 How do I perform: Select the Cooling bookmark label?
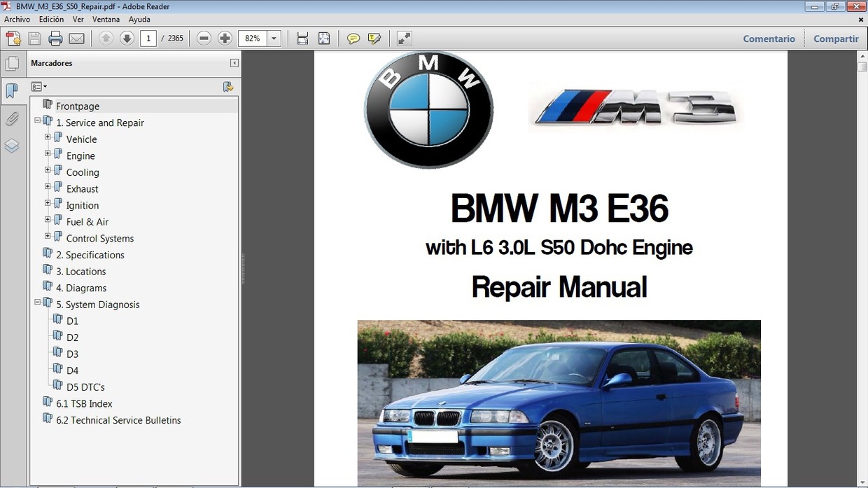click(x=83, y=172)
